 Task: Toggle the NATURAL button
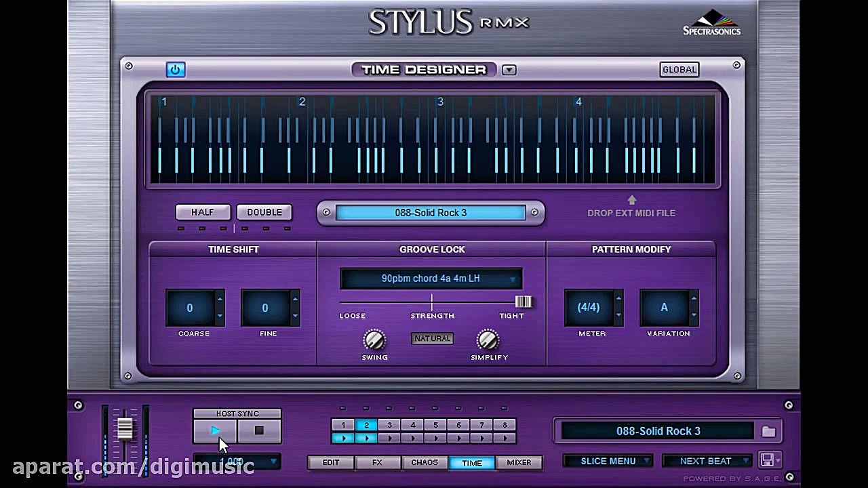coord(432,338)
